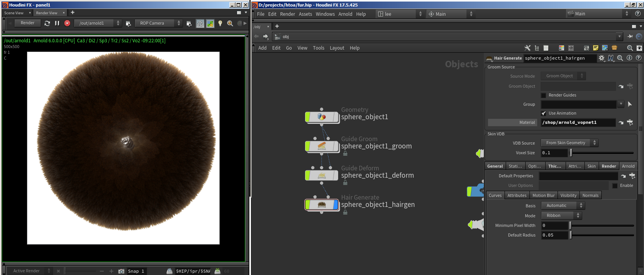This screenshot has height=275, width=644.
Task: Toggle green flag on sphere_object1 node
Action: tap(307, 117)
